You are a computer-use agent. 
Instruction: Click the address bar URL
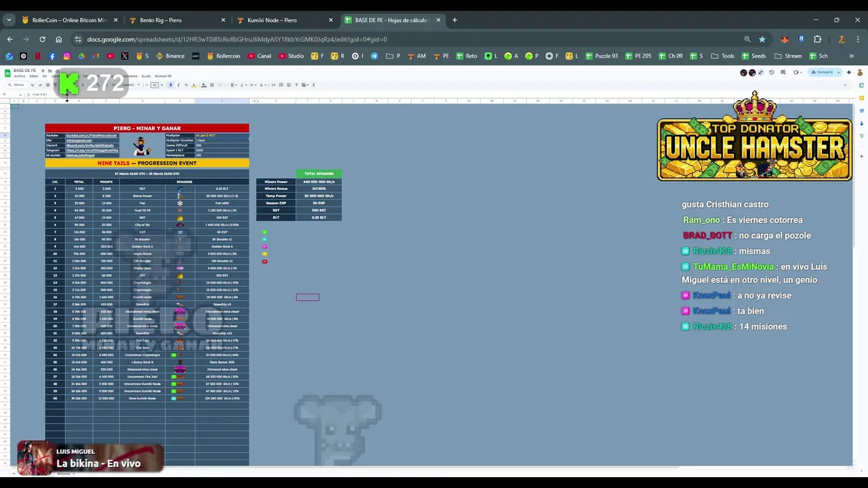click(237, 39)
